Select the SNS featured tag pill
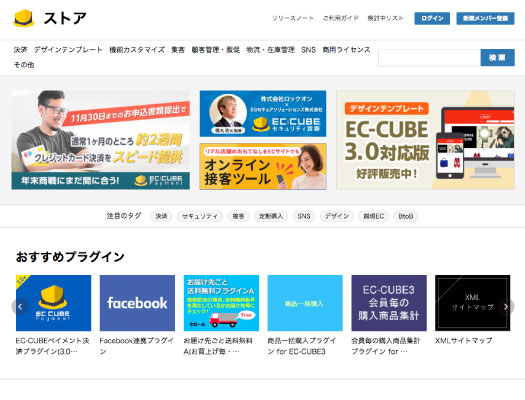The image size is (525, 400). point(304,216)
